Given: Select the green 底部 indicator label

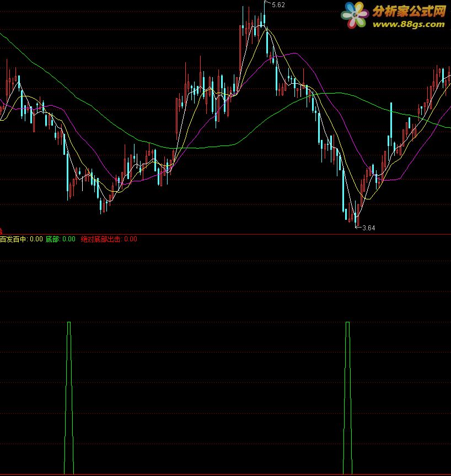Looking at the screenshot, I should pyautogui.click(x=61, y=239).
